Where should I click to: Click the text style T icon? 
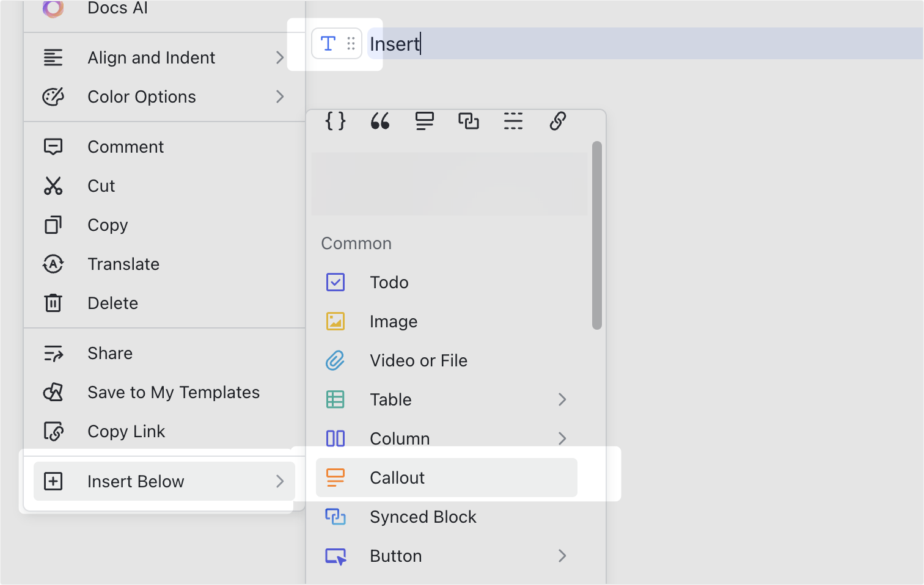pyautogui.click(x=328, y=43)
